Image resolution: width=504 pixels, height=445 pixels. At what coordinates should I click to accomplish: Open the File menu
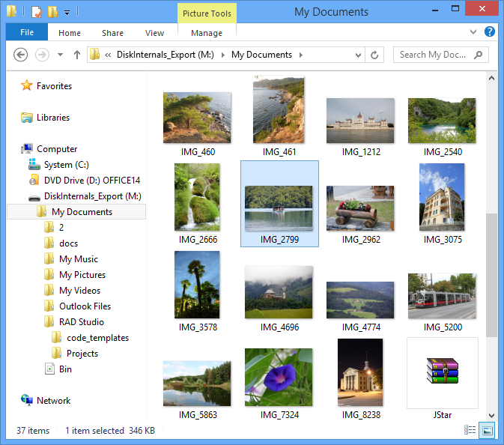pos(27,32)
